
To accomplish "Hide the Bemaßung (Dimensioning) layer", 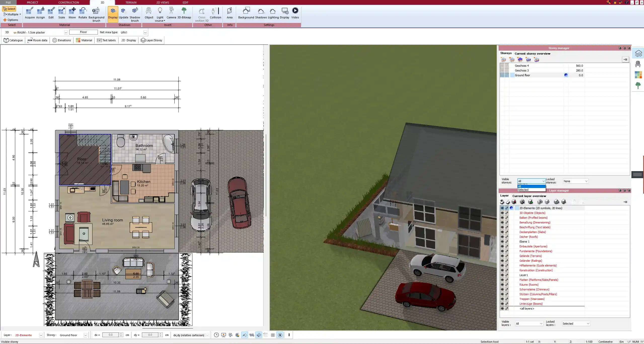I will (x=502, y=222).
